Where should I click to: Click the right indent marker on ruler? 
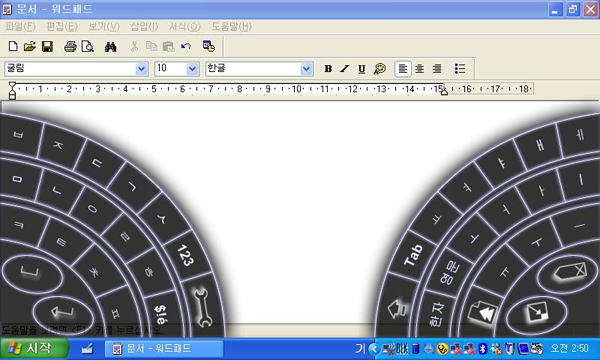click(444, 91)
